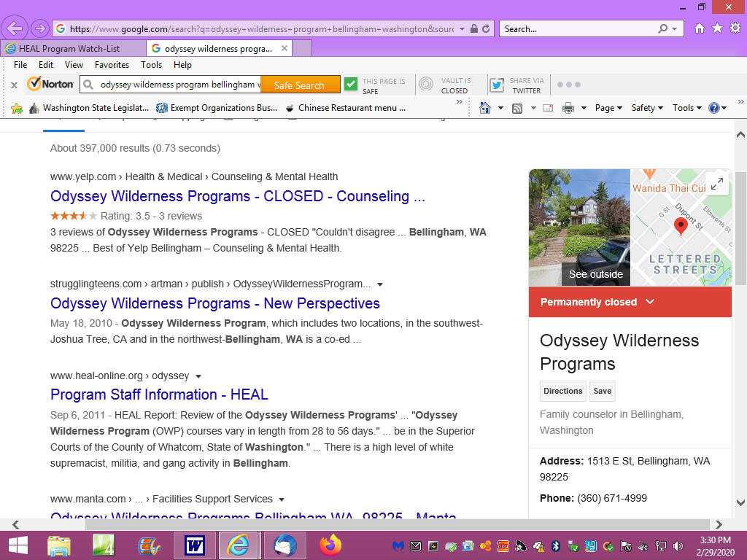Close the Norton toolbar with its X

click(x=15, y=85)
